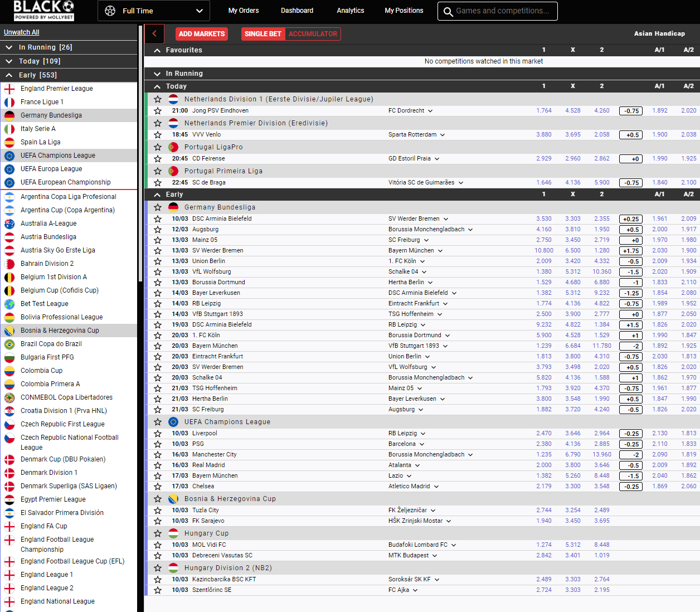The height and width of the screenshot is (612, 700).
Task: Click the Croatia flag beside Division 1
Action: pyautogui.click(x=9, y=411)
